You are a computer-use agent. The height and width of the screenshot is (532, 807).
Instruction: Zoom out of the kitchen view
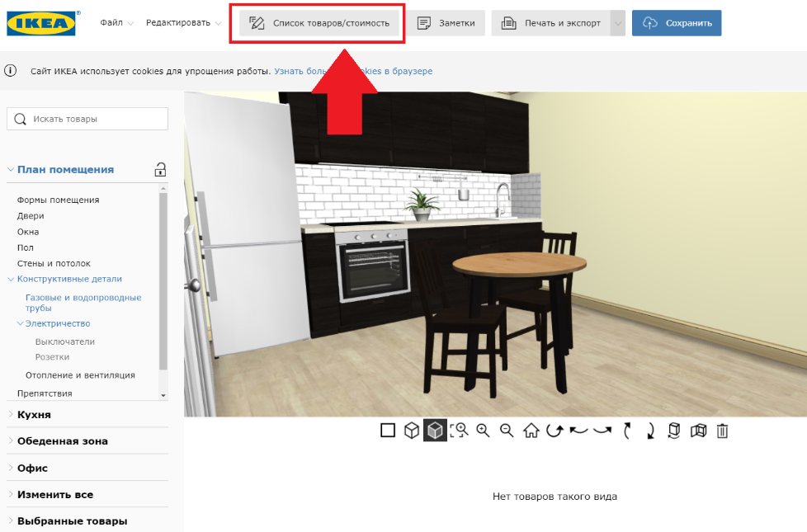point(507,431)
